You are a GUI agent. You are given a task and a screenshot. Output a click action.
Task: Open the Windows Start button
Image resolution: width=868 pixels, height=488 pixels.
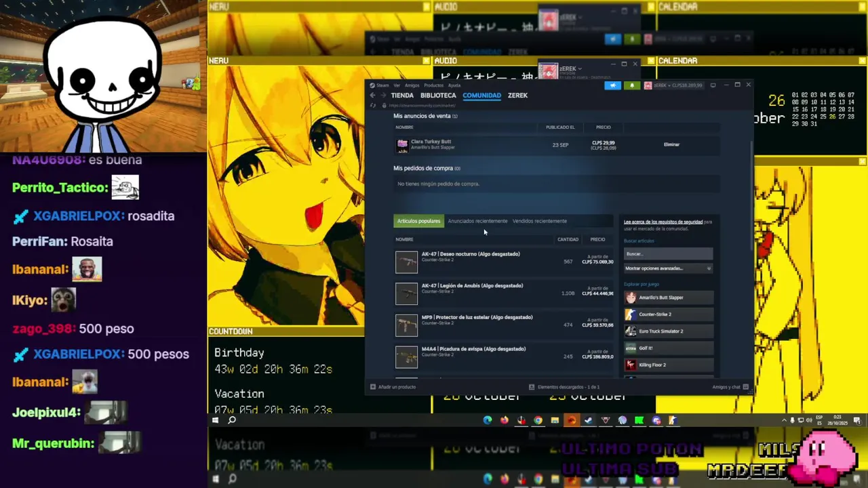pos(215,420)
